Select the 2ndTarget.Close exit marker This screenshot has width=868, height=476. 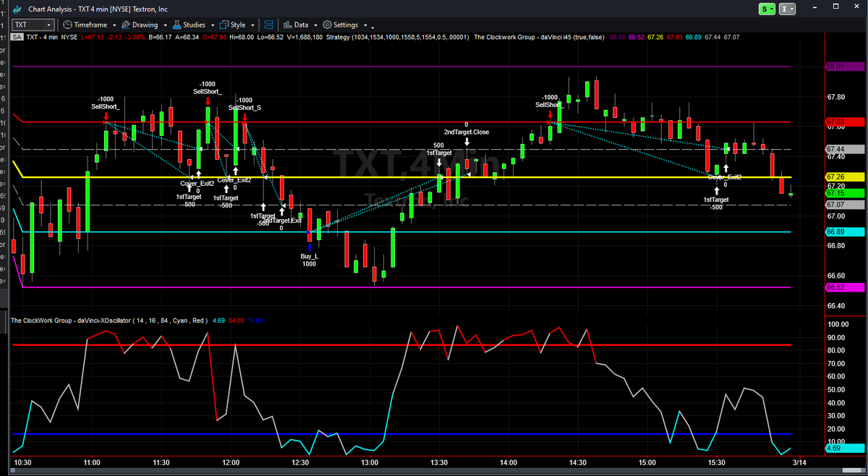click(x=467, y=132)
